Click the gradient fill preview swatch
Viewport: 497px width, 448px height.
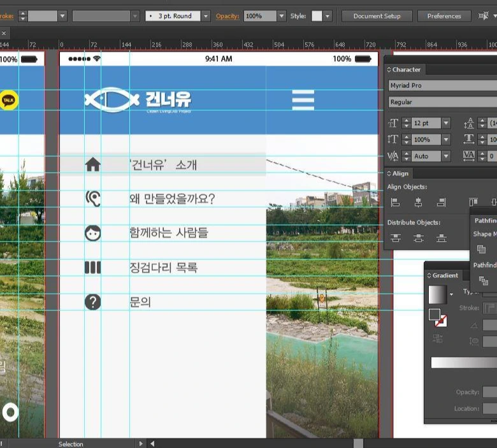point(437,294)
